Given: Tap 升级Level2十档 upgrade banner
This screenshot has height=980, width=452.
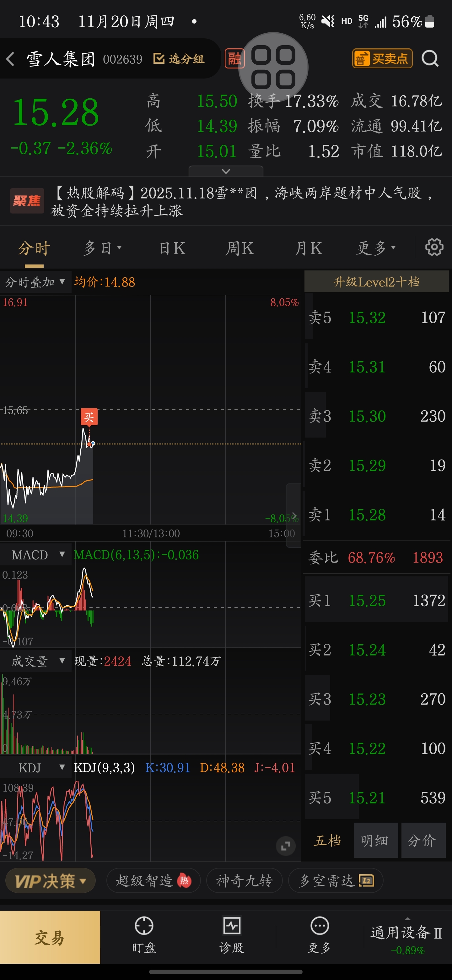Looking at the screenshot, I should pyautogui.click(x=376, y=281).
